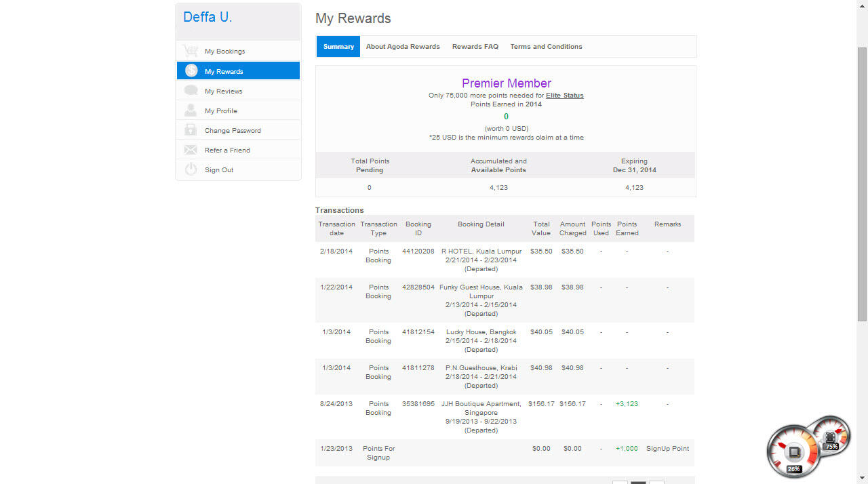Click the CPU usage gauge showing 26%
Screen dimensions: 868x484
coord(793,452)
